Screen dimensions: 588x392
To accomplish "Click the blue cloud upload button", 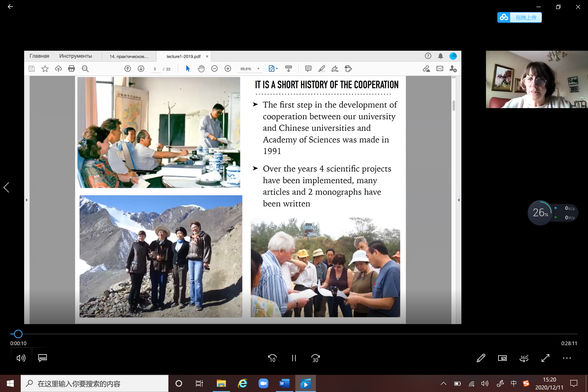I will click(x=519, y=17).
